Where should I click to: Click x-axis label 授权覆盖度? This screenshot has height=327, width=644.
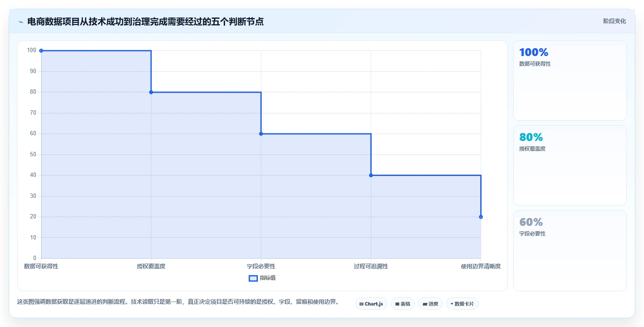pyautogui.click(x=151, y=266)
